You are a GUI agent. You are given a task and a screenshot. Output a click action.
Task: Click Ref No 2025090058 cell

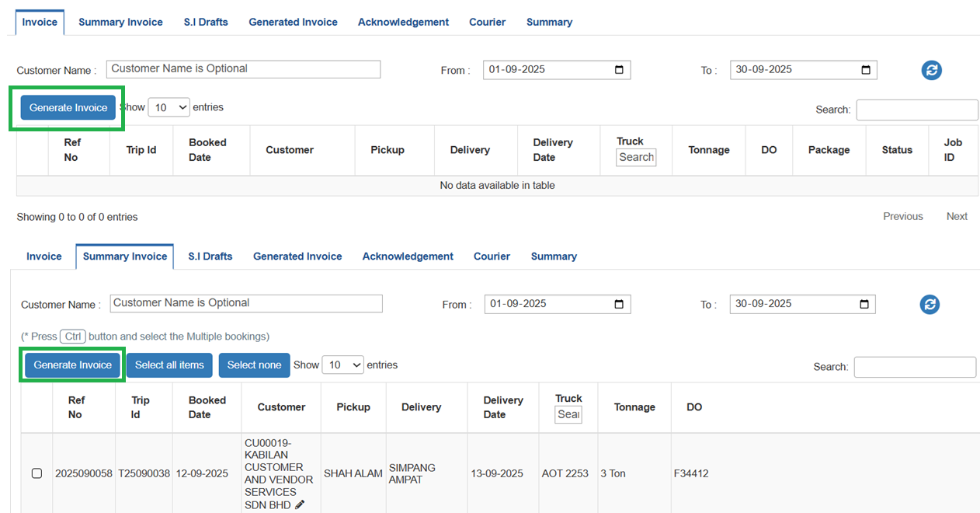click(x=84, y=473)
